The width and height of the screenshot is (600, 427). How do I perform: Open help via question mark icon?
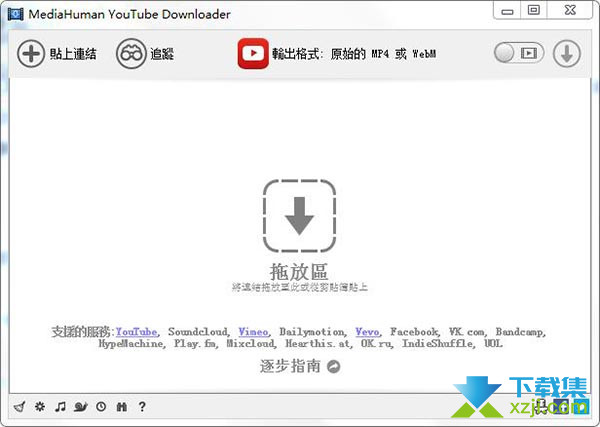tap(142, 406)
